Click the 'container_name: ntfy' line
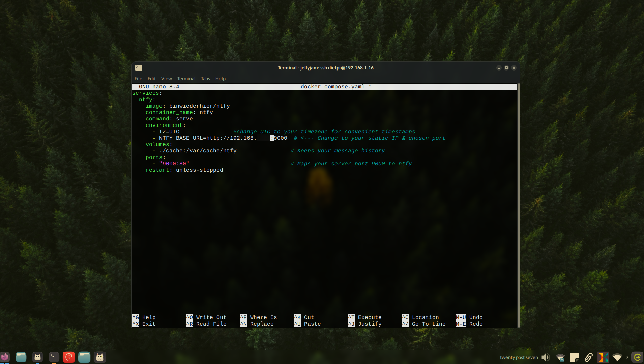This screenshot has height=364, width=644. (179, 113)
